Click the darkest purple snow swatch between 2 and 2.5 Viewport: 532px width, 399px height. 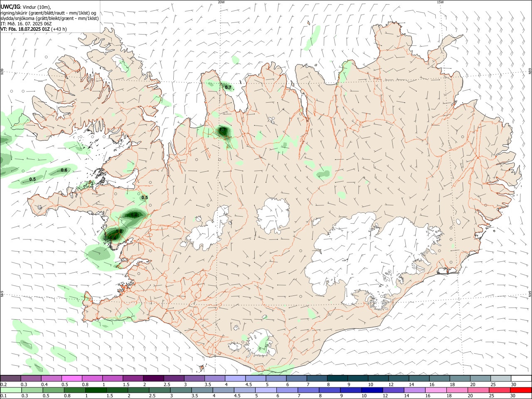coord(153,379)
